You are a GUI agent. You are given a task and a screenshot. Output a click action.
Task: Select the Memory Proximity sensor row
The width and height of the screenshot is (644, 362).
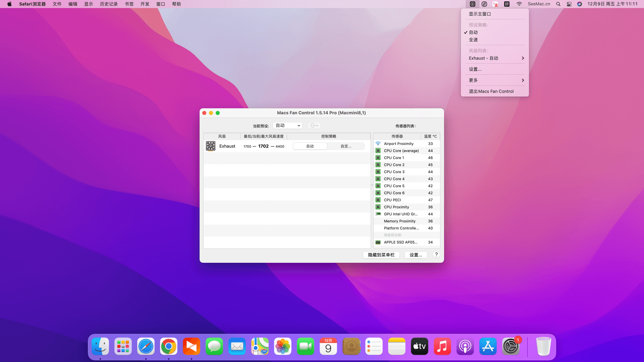tap(407, 221)
